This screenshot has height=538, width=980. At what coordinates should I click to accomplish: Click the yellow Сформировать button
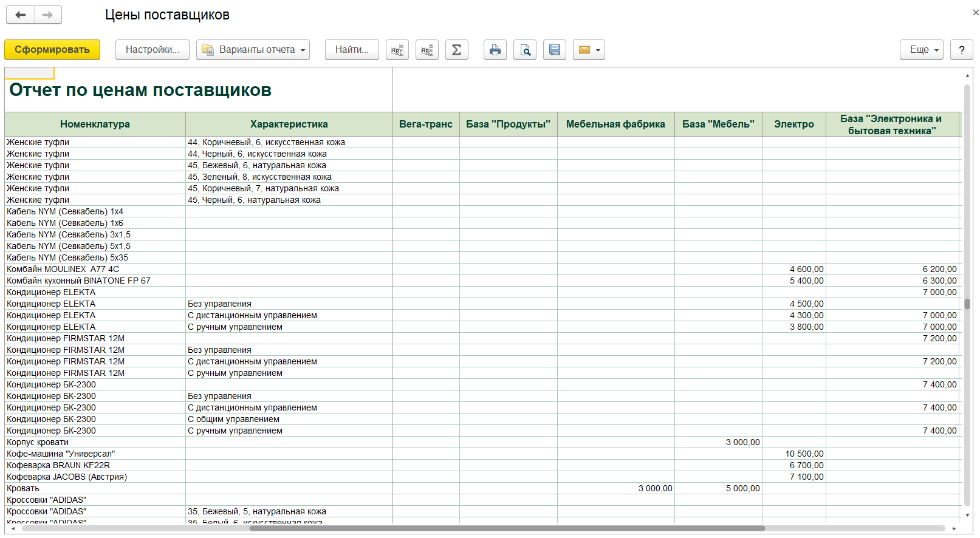point(52,50)
